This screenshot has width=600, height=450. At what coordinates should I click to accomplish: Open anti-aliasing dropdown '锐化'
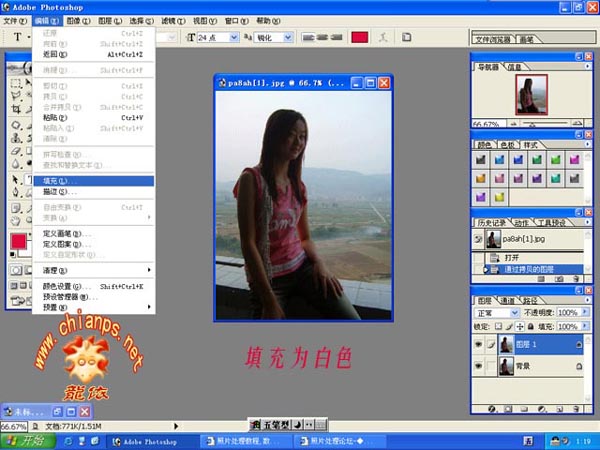(x=288, y=37)
